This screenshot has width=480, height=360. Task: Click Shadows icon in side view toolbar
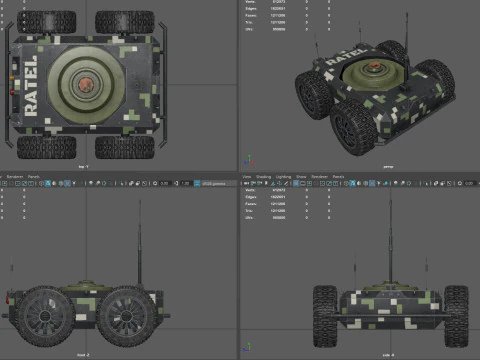point(385,183)
